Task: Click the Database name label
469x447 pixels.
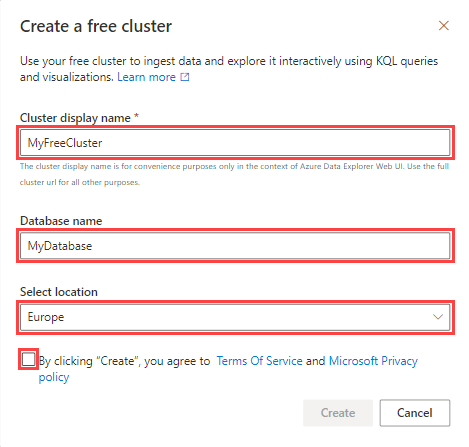Action: click(61, 221)
